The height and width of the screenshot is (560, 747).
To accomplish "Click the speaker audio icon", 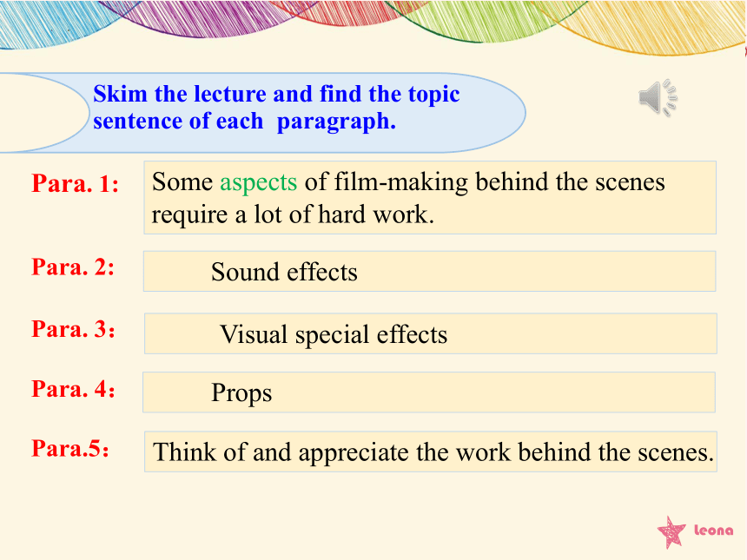I will click(x=658, y=97).
